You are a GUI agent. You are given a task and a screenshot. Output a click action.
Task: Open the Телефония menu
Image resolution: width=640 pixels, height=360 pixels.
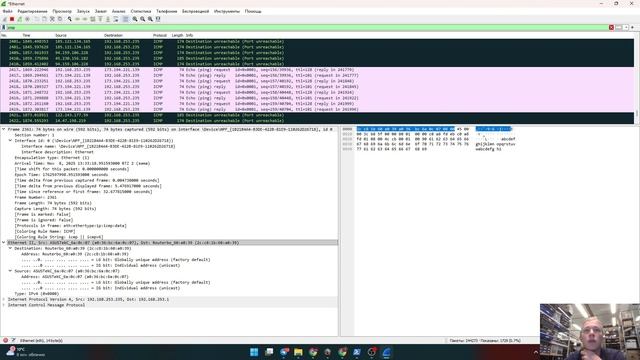click(x=167, y=11)
